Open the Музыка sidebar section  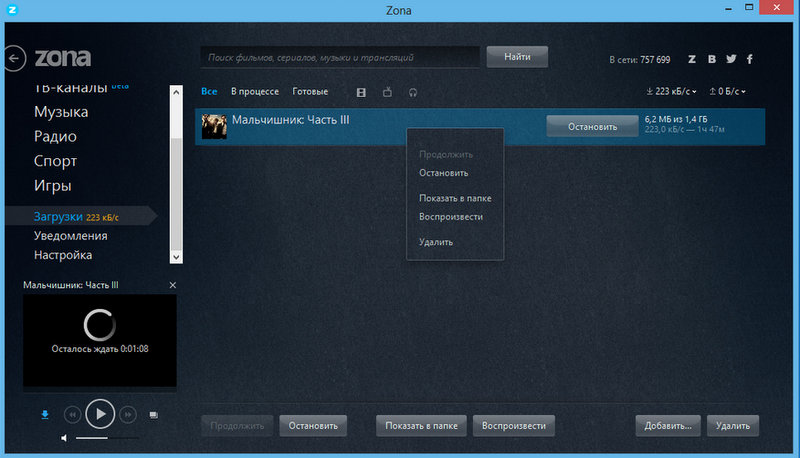61,112
